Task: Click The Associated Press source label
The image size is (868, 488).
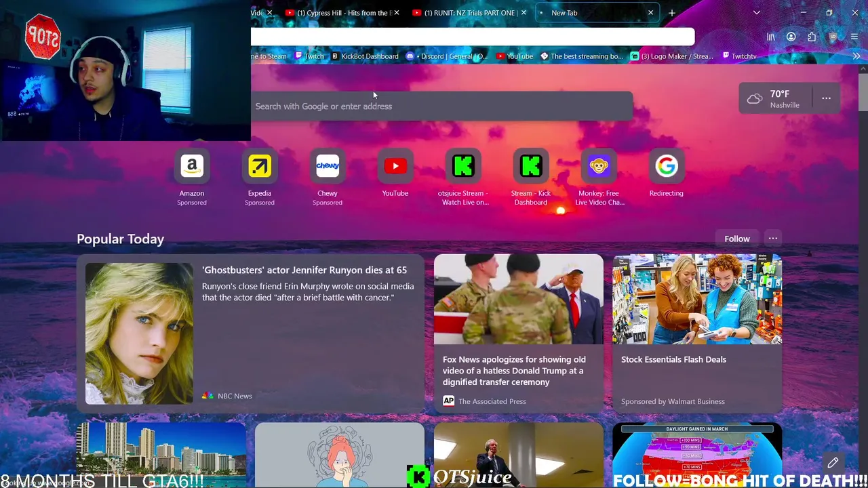Action: 492,401
